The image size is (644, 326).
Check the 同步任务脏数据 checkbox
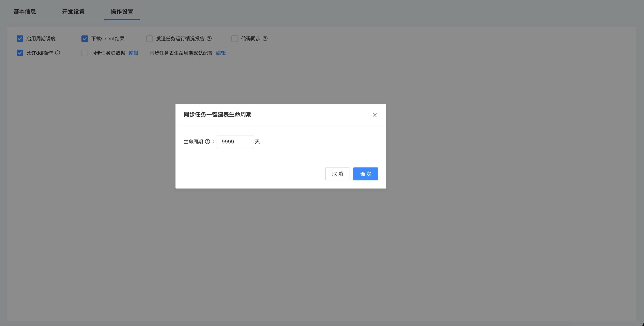point(85,53)
